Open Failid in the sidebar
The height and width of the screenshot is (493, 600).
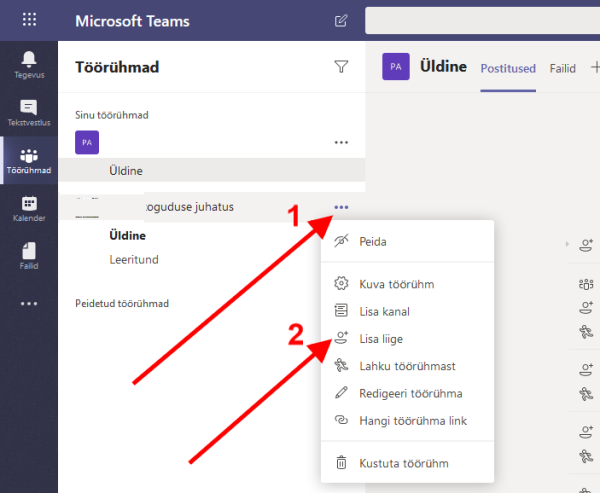tap(29, 257)
